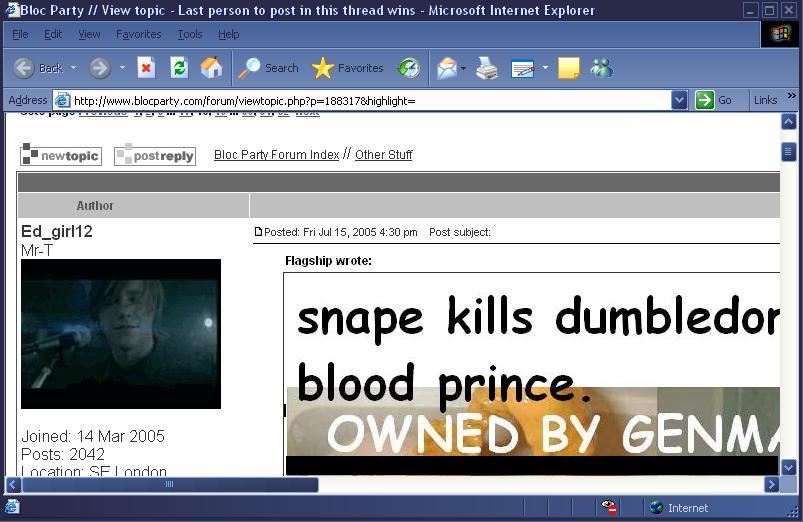
Task: Open the Bloc Party Forum Index link
Action: (277, 155)
